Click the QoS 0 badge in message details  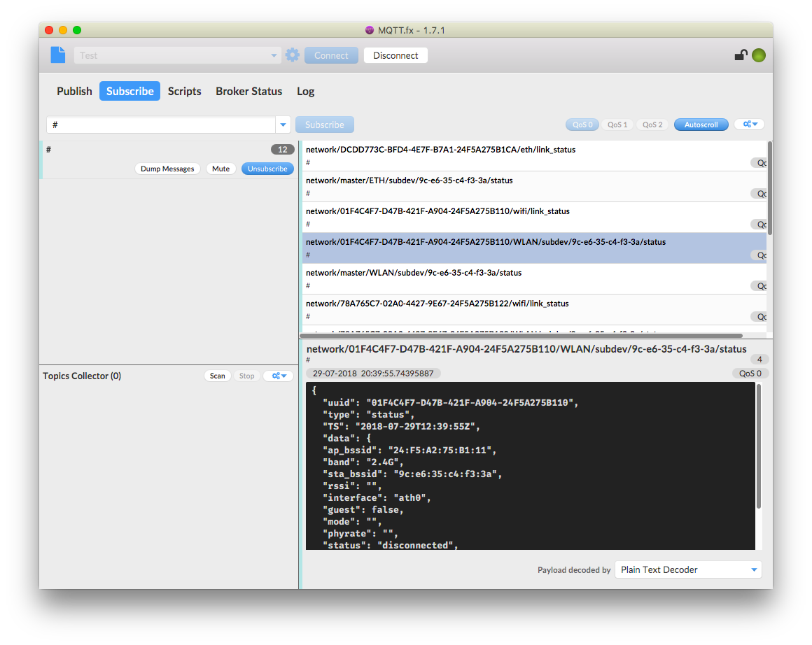[x=750, y=374]
